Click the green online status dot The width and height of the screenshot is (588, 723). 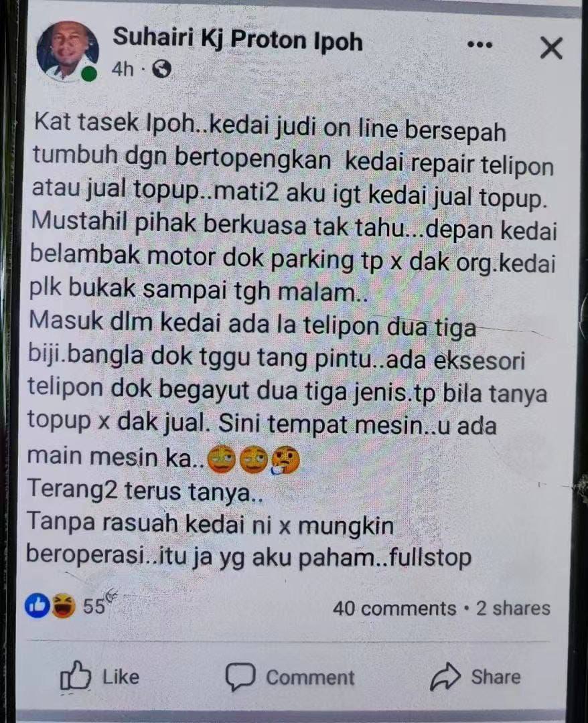coord(89,74)
